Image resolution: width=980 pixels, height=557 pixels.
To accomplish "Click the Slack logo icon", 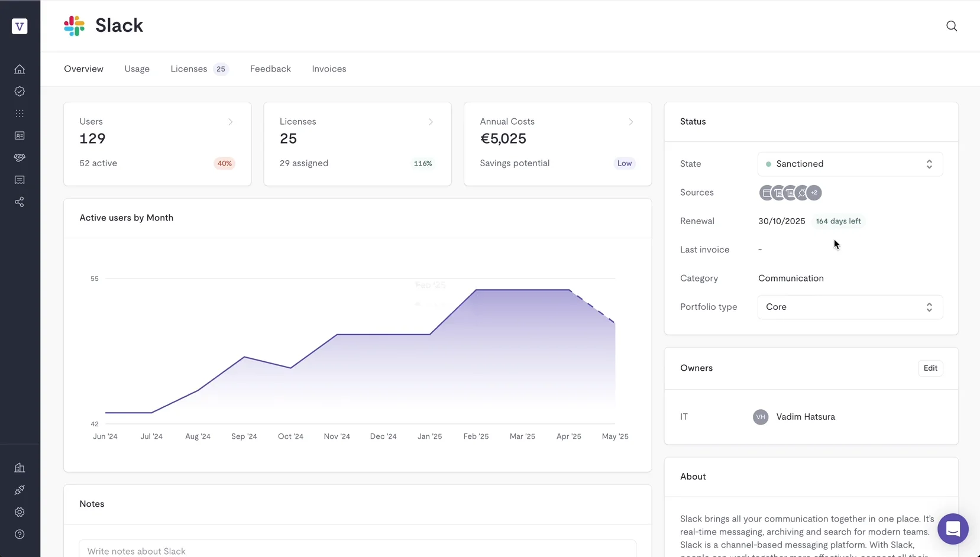I will click(x=74, y=25).
